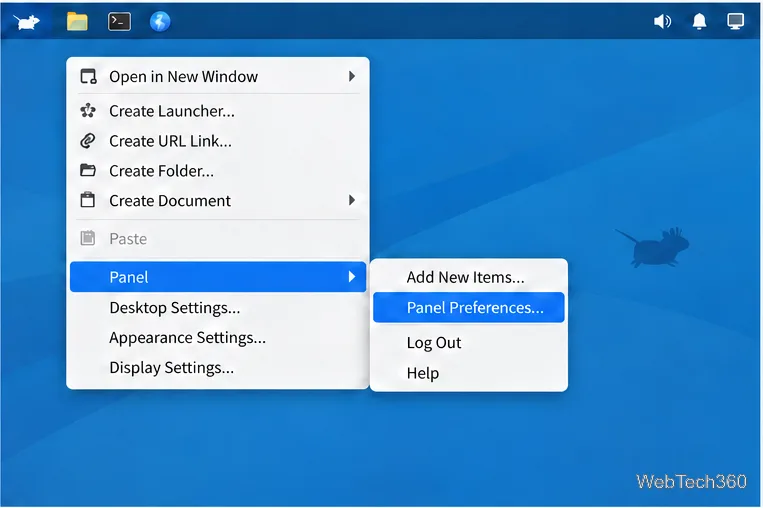This screenshot has height=508, width=763.
Task: Click the display monitor icon in panel
Action: (735, 21)
